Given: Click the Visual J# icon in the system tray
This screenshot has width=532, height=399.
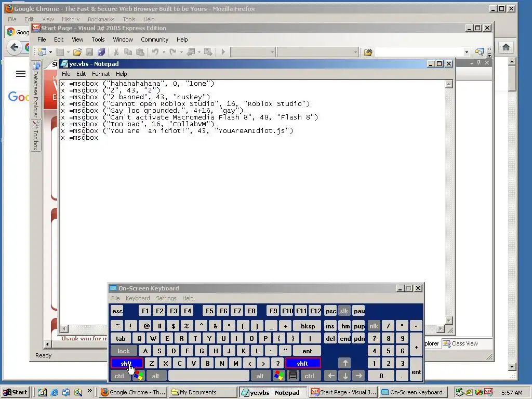Looking at the screenshot, I should pos(488,392).
